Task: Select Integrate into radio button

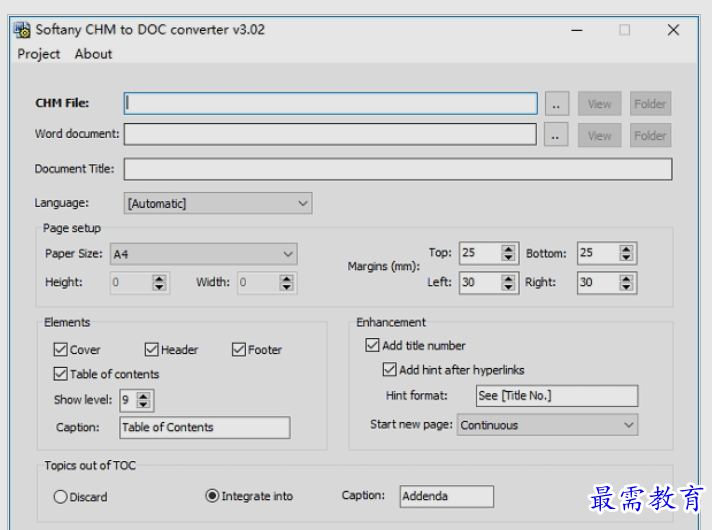Action: [212, 495]
